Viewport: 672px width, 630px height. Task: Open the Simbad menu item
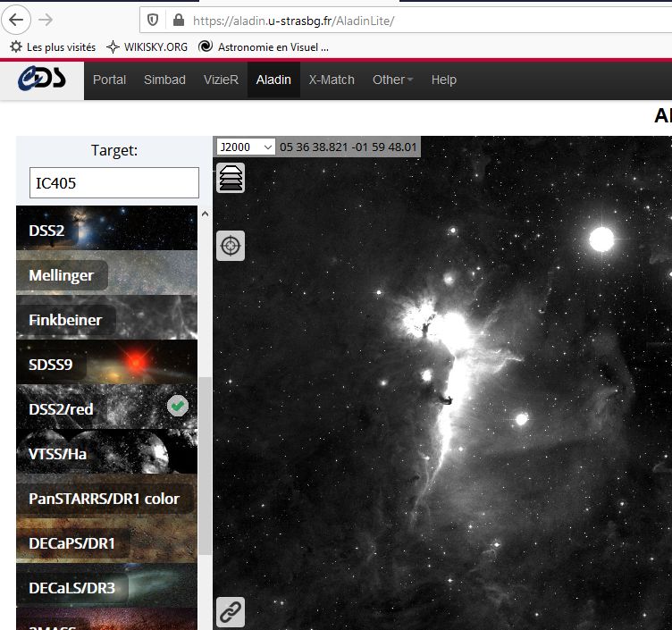[x=164, y=80]
